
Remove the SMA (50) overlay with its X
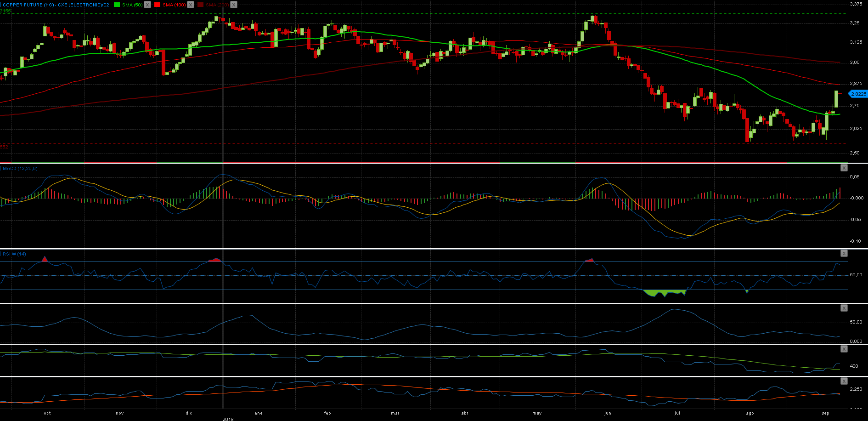click(147, 5)
